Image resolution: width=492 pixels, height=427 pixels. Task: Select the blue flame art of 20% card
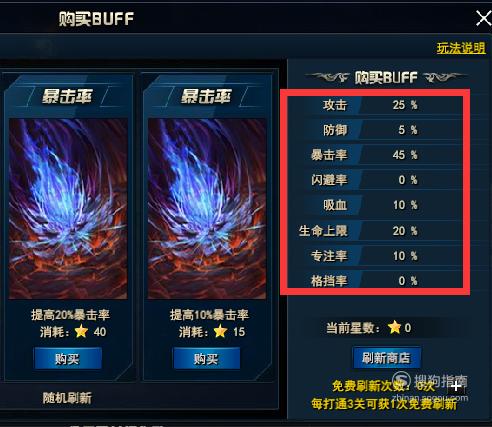tap(68, 209)
